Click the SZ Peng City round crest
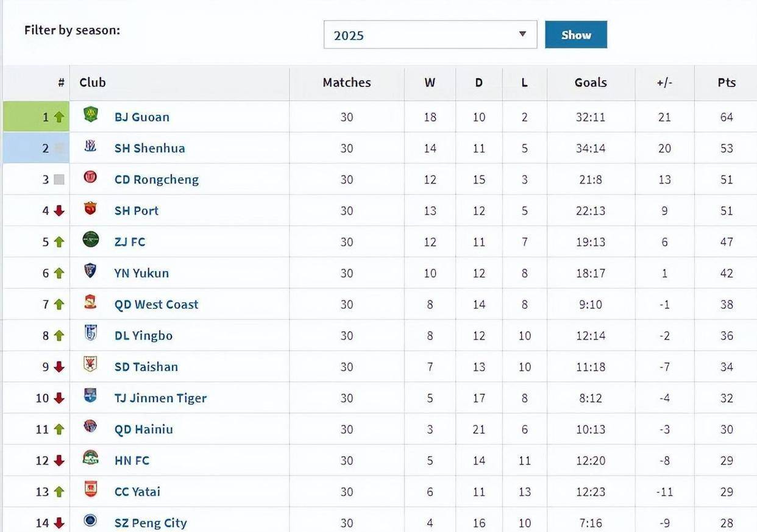This screenshot has width=757, height=532. (x=91, y=521)
